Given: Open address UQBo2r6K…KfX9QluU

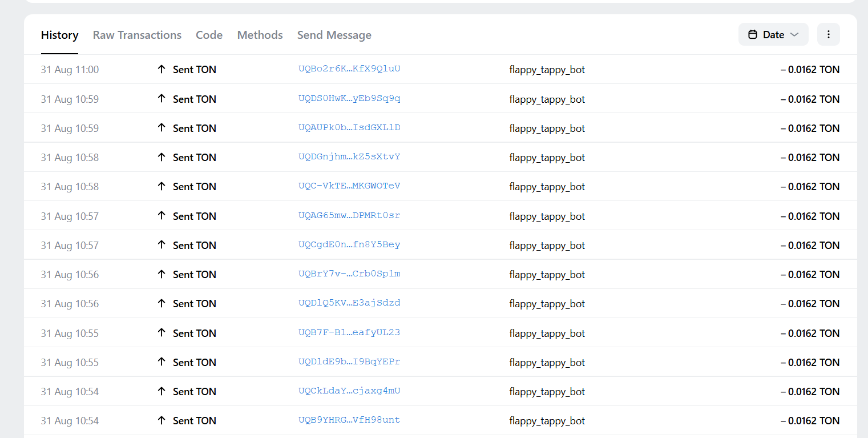Looking at the screenshot, I should (349, 69).
